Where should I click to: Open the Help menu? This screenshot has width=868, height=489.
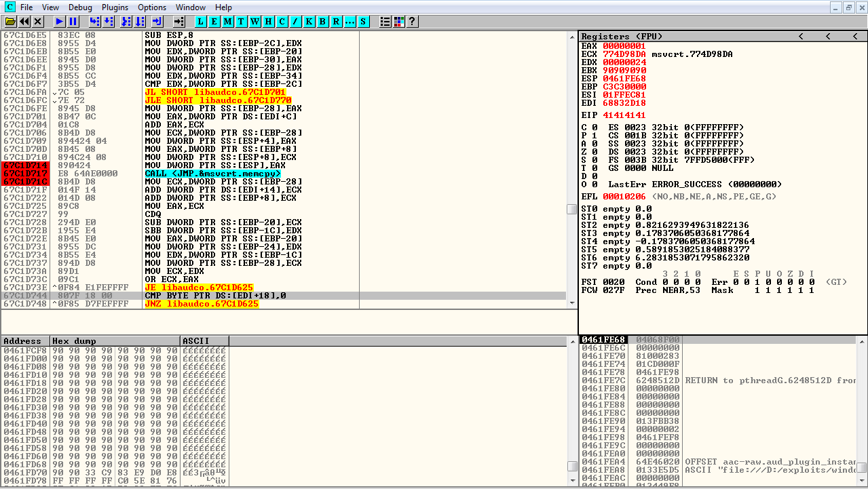pyautogui.click(x=223, y=7)
